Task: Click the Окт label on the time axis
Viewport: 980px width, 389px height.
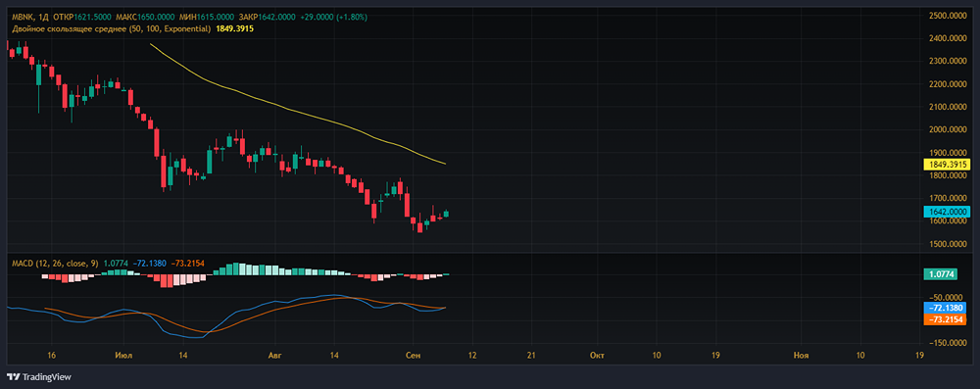Action: (x=597, y=356)
